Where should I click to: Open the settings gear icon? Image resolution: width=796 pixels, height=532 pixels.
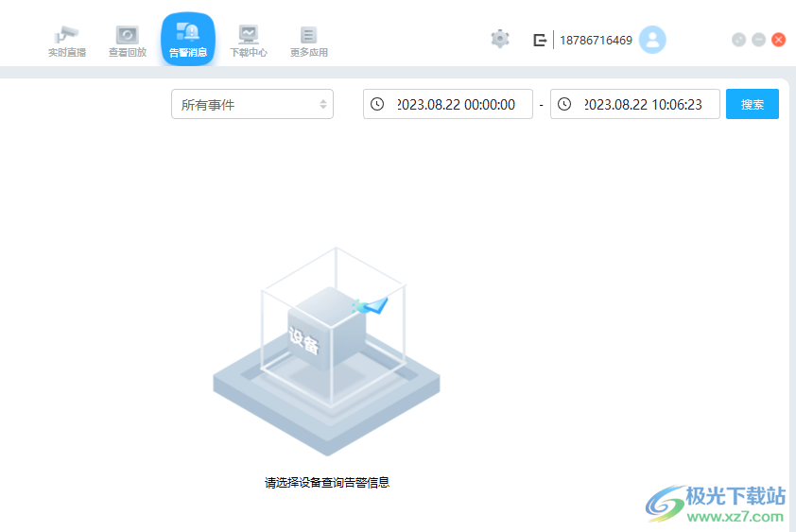pyautogui.click(x=500, y=39)
